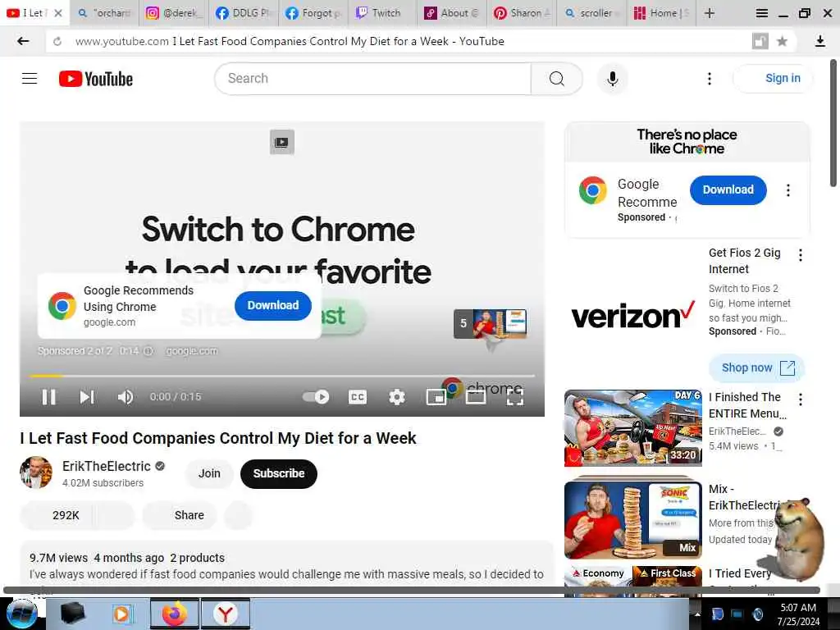
Task: Open options for Google Chrome sidebar ad
Action: point(788,190)
